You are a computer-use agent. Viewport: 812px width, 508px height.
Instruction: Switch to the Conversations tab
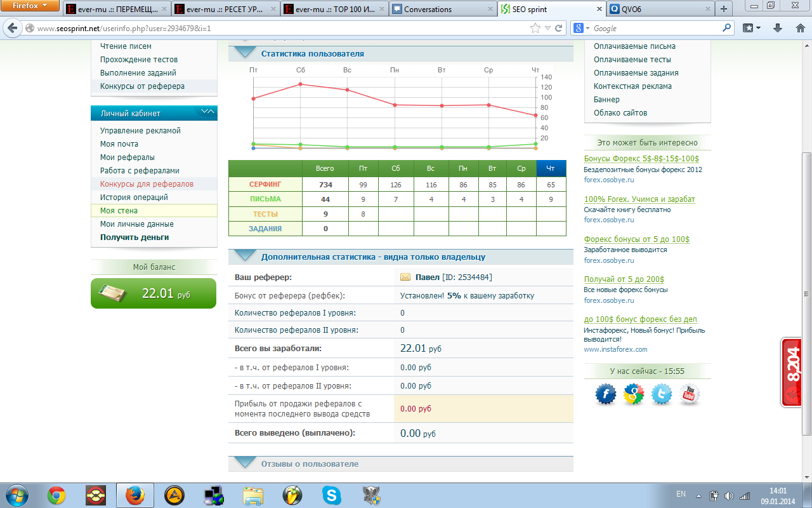pos(442,10)
